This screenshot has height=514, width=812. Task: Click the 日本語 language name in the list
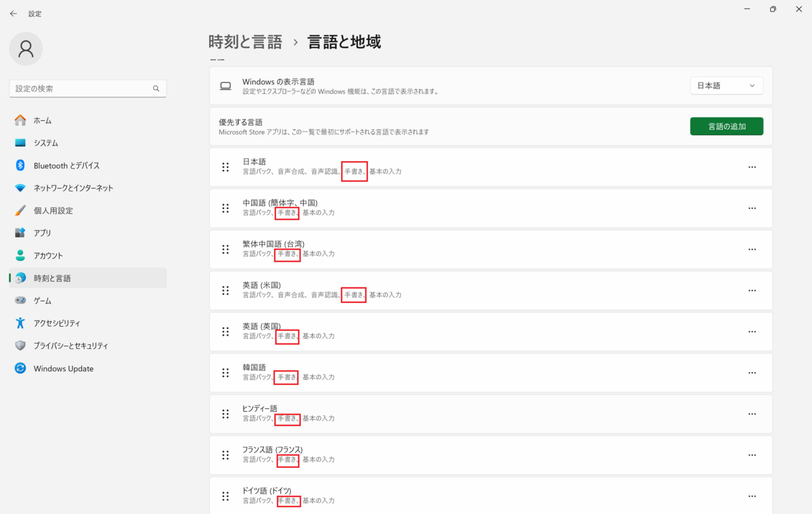[x=254, y=162]
